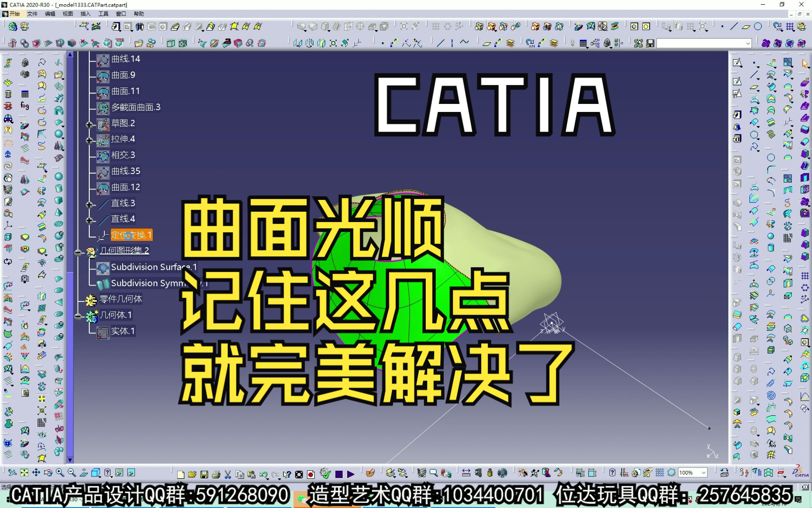Click the Zoom In magnifier icon
This screenshot has height=508, width=812.
[60, 473]
